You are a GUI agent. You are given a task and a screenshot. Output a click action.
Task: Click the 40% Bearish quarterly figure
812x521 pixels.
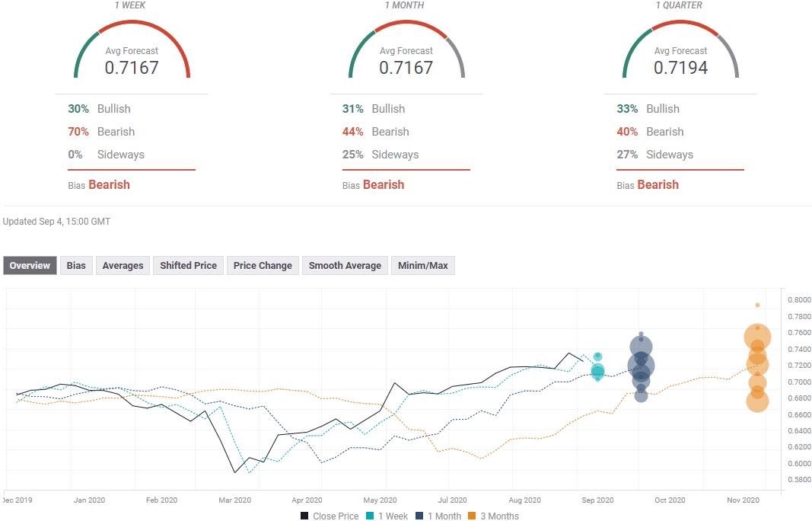point(650,132)
